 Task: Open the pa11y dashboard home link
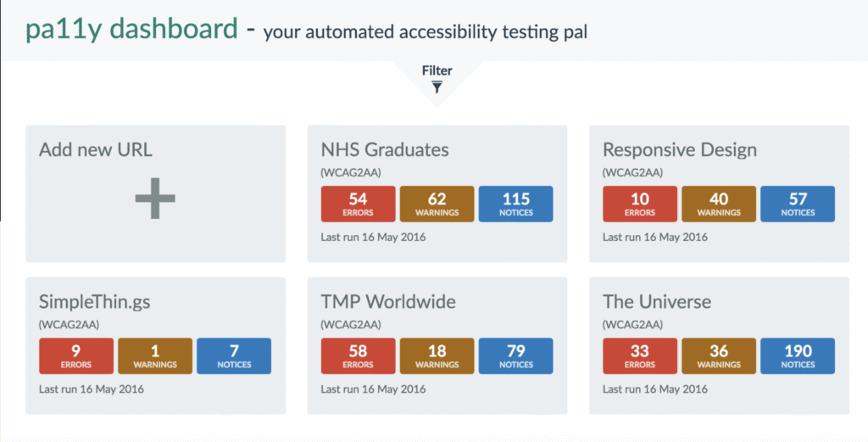(x=131, y=30)
